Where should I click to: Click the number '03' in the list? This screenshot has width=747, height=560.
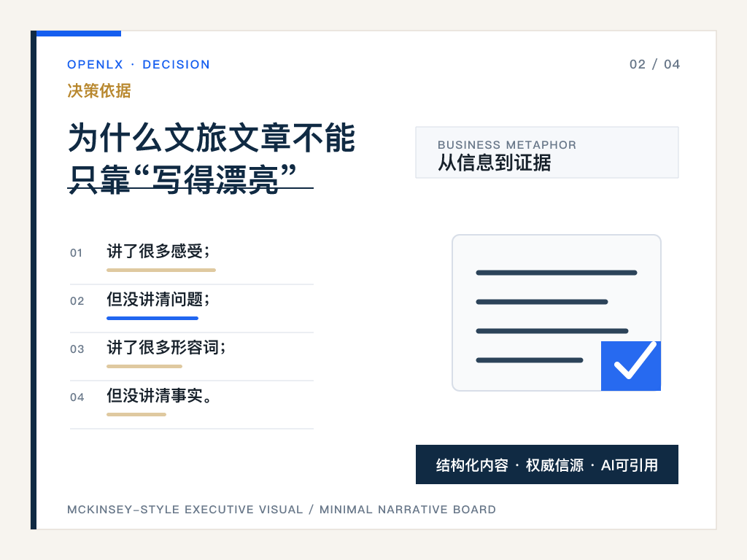coord(77,349)
